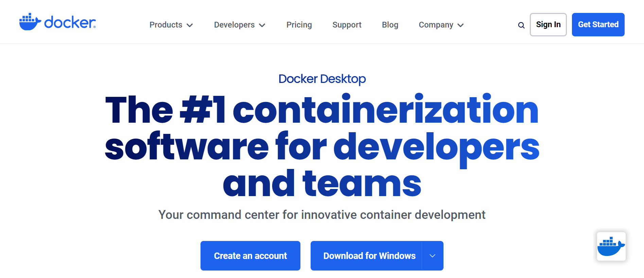This screenshot has height=278, width=644.
Task: Open download platform options arrow
Action: point(433,256)
